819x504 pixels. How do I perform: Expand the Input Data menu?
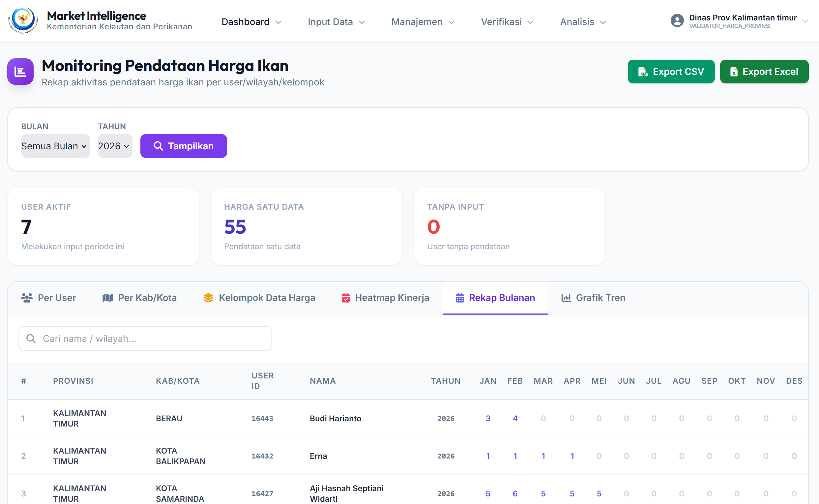click(336, 22)
